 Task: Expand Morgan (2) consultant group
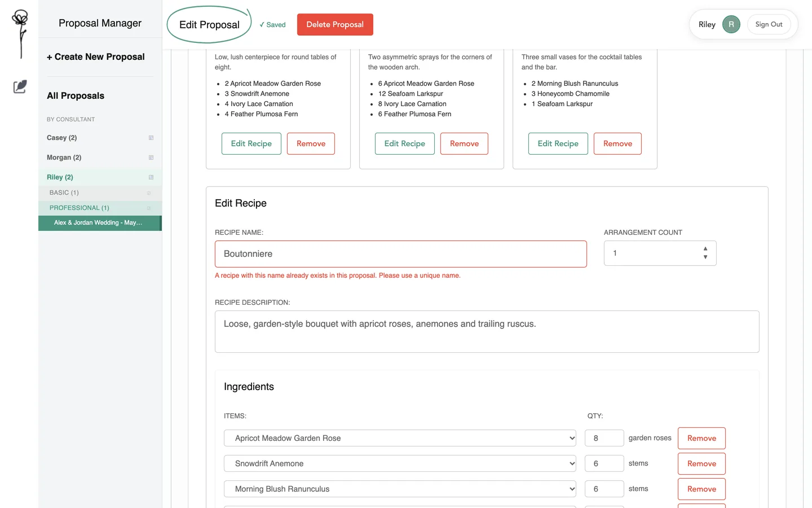[64, 157]
